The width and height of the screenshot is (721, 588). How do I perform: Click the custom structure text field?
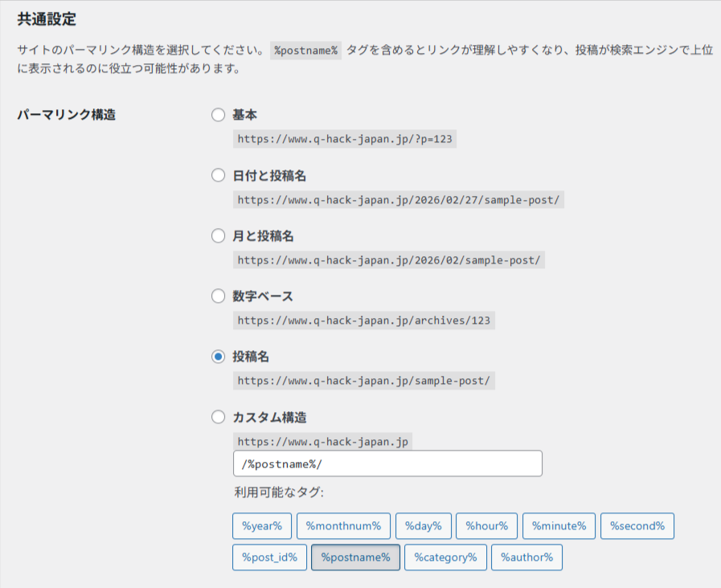point(387,463)
